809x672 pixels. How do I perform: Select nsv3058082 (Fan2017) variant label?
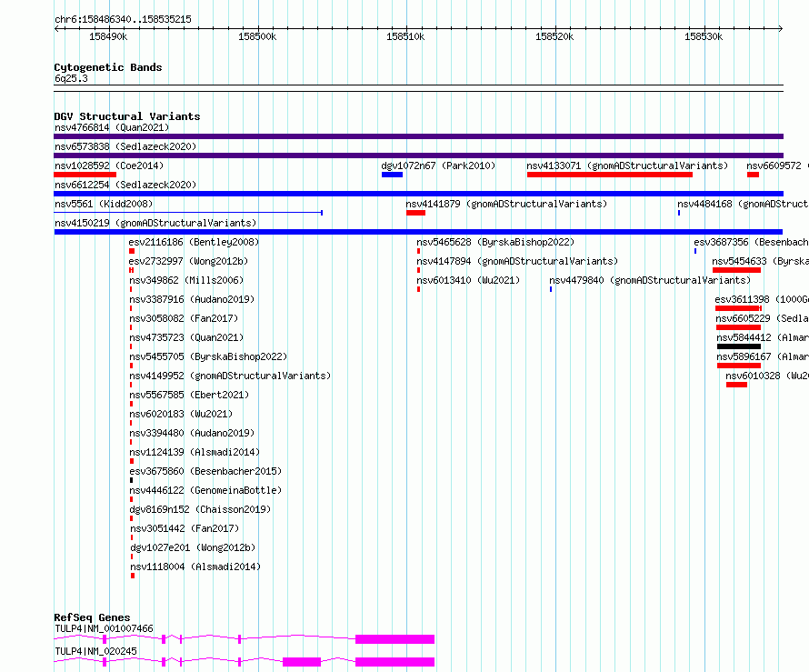click(x=184, y=318)
